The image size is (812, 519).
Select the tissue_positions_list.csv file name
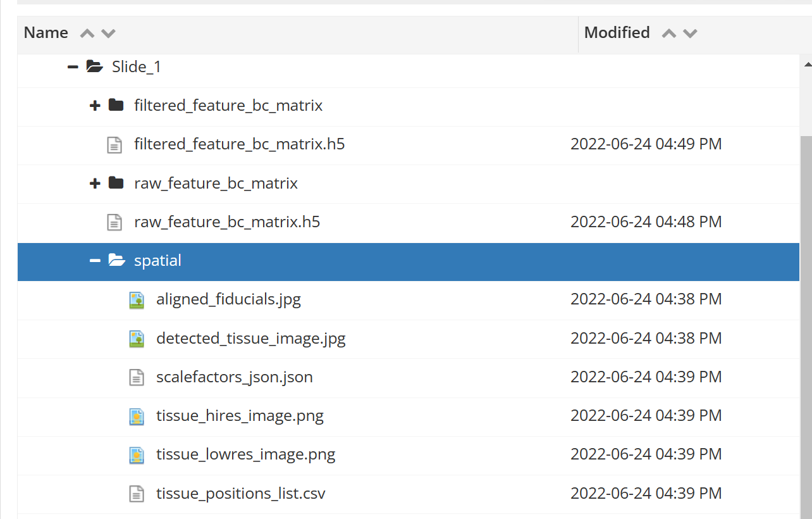pyautogui.click(x=240, y=494)
